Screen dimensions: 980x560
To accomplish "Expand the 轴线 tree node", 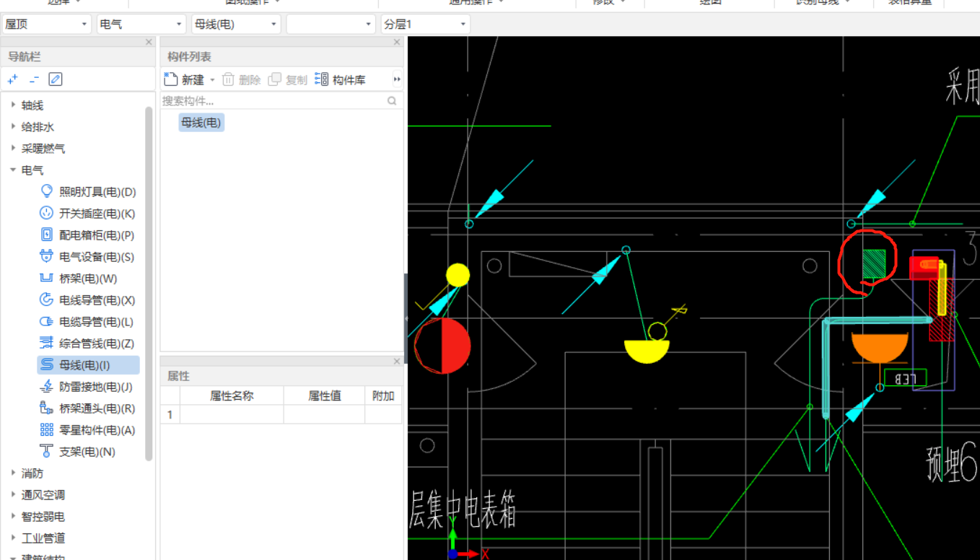I will point(13,105).
